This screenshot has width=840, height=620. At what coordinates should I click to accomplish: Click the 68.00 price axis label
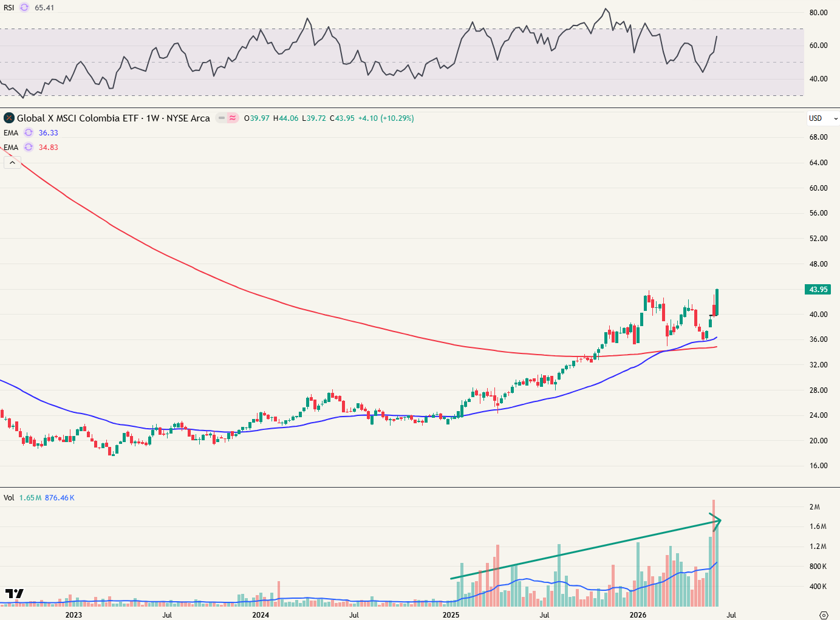click(818, 137)
